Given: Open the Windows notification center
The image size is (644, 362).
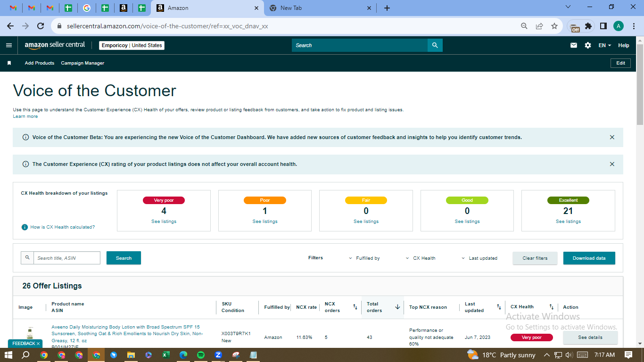Looking at the screenshot, I should [628, 355].
